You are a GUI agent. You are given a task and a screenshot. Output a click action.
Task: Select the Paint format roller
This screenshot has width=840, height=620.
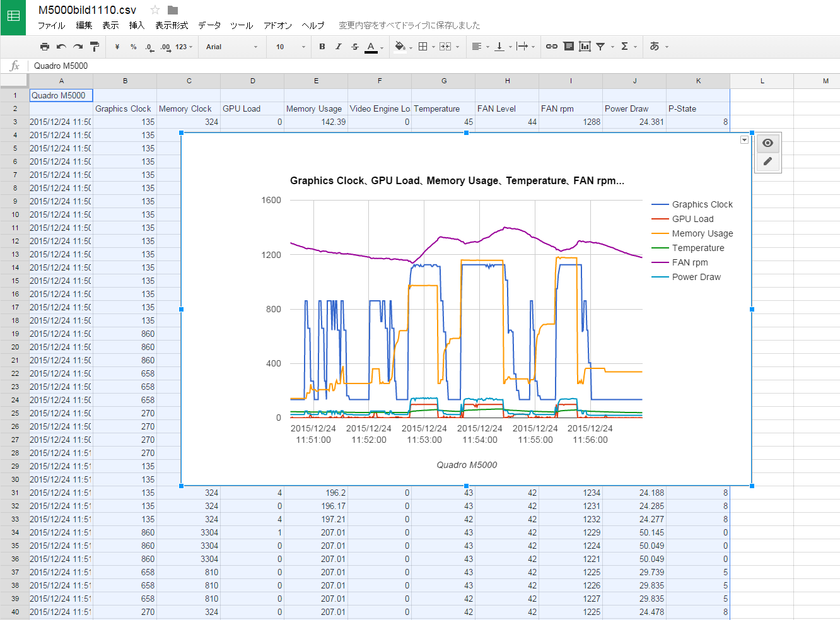pyautogui.click(x=95, y=47)
